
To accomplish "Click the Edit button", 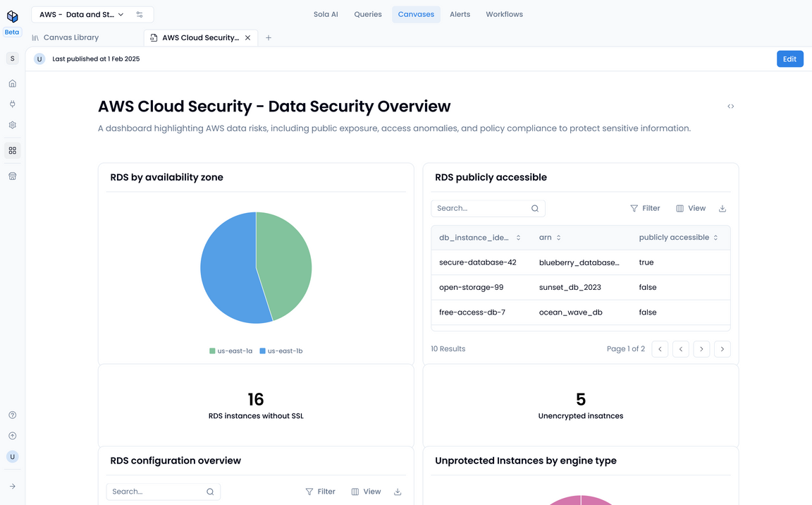I will point(789,59).
